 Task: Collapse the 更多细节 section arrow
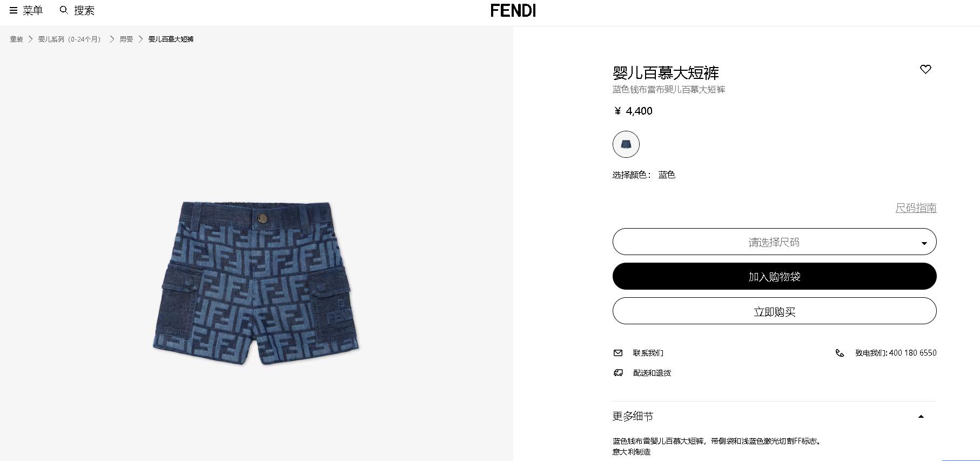tap(921, 417)
